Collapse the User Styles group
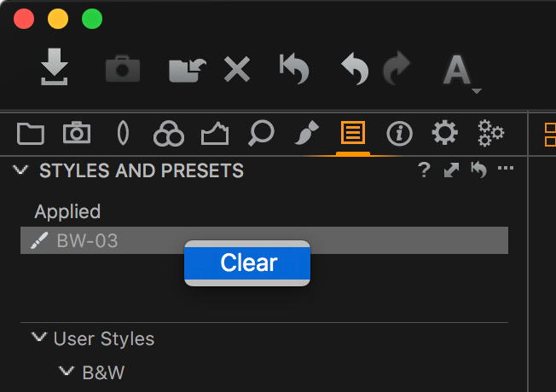This screenshot has height=392, width=556. [39, 337]
